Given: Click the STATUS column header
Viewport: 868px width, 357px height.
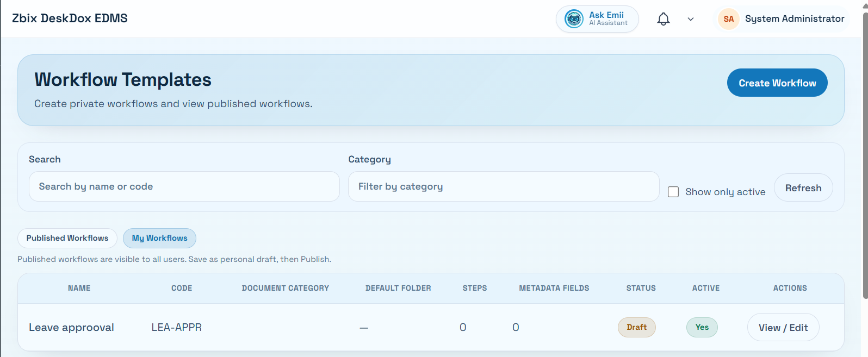Looking at the screenshot, I should point(641,288).
